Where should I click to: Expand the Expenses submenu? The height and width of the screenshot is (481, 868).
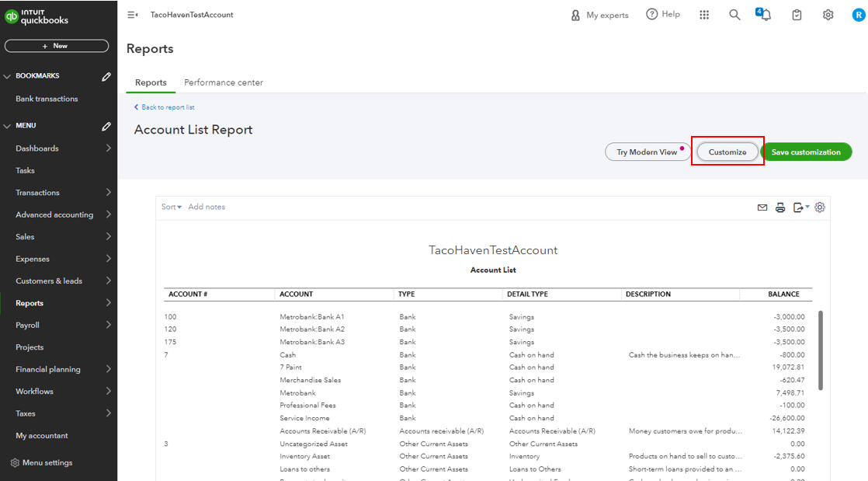tap(109, 259)
